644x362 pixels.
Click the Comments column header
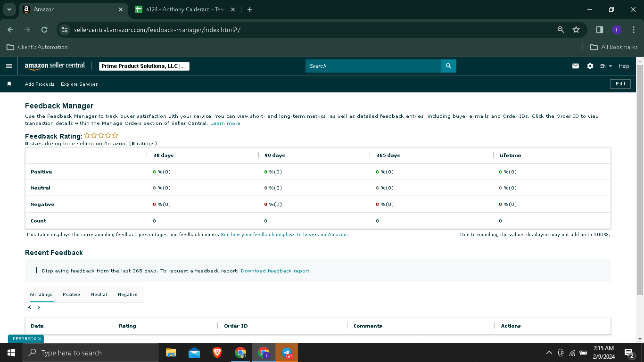click(368, 326)
